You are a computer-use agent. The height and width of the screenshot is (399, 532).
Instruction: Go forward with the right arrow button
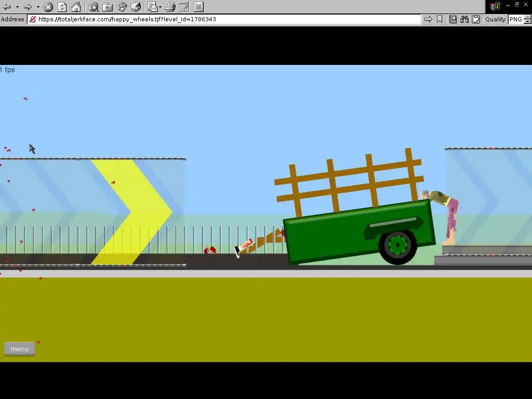pos(28,7)
